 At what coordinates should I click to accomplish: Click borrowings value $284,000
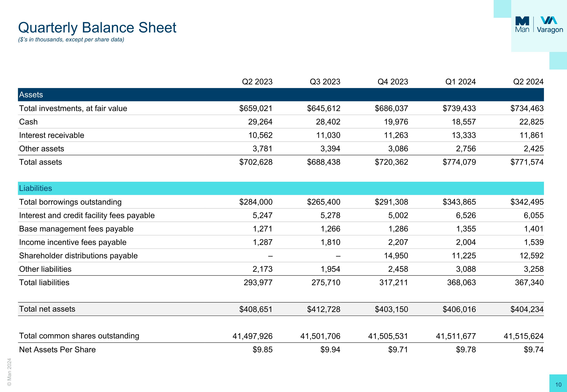[256, 202]
